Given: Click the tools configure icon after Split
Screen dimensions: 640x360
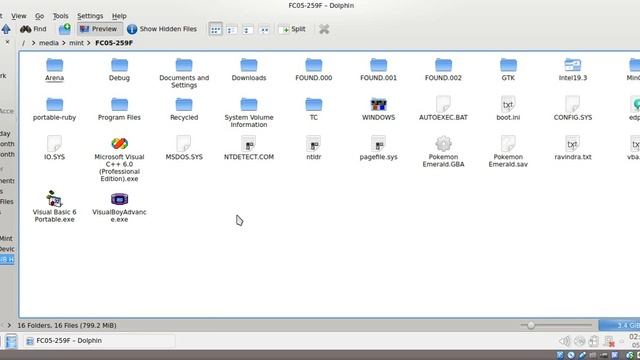Looking at the screenshot, I should coord(324,29).
